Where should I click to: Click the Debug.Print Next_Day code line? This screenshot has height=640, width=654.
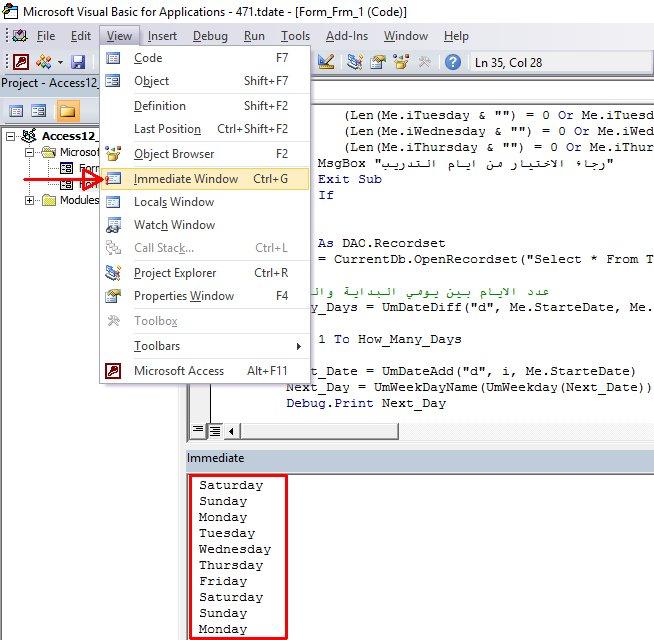click(366, 403)
